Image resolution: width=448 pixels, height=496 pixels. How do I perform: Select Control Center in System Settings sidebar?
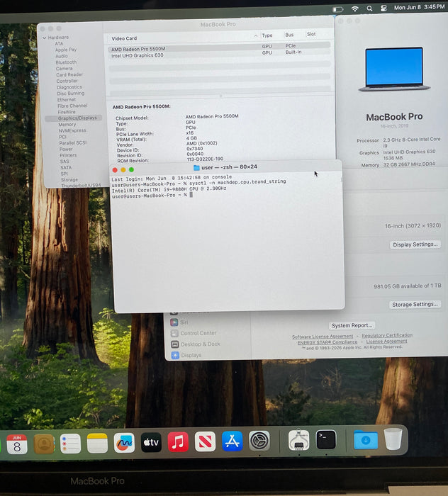(x=198, y=333)
